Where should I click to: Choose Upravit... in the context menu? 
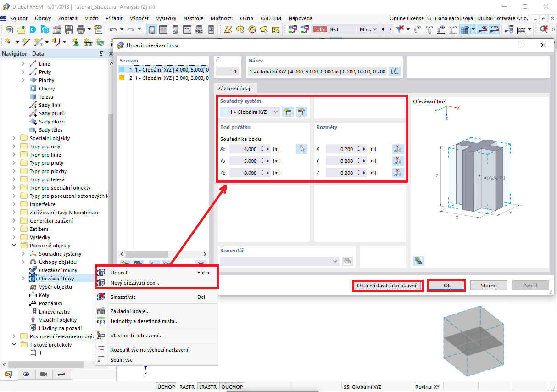(156, 273)
